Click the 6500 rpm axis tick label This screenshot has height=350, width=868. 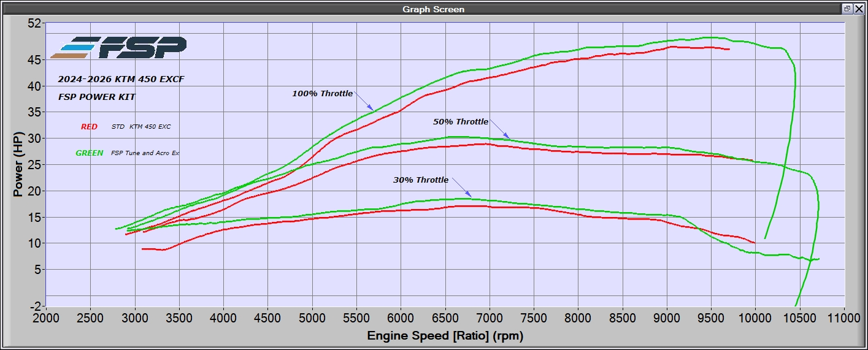pyautogui.click(x=445, y=319)
